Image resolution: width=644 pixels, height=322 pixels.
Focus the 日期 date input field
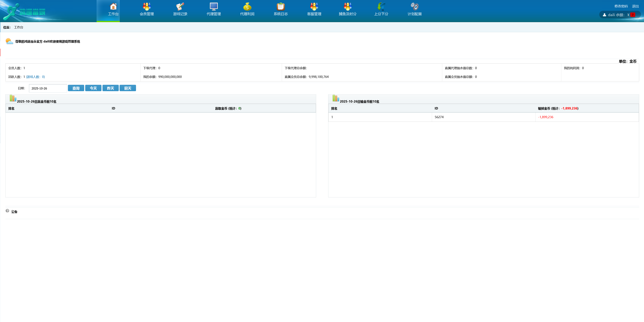click(48, 88)
